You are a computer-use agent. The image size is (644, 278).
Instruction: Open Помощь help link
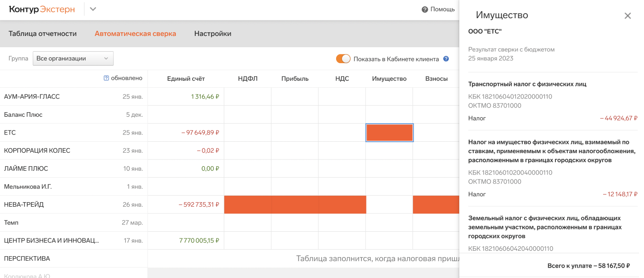(x=442, y=9)
